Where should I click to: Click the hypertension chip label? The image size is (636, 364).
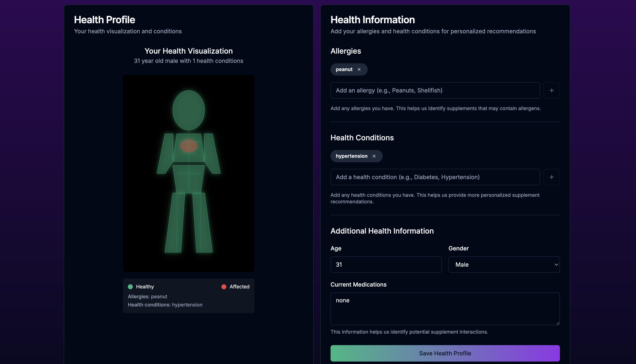tap(351, 156)
